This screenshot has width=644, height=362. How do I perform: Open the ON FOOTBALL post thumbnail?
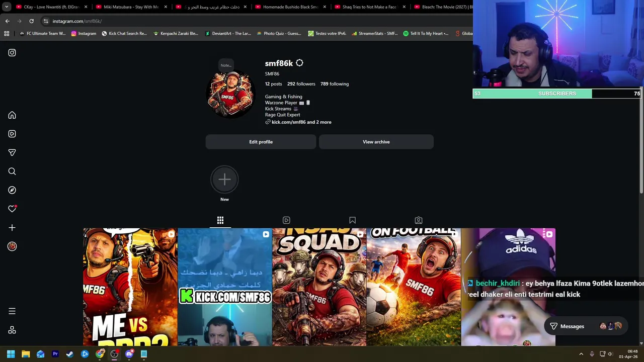click(414, 287)
